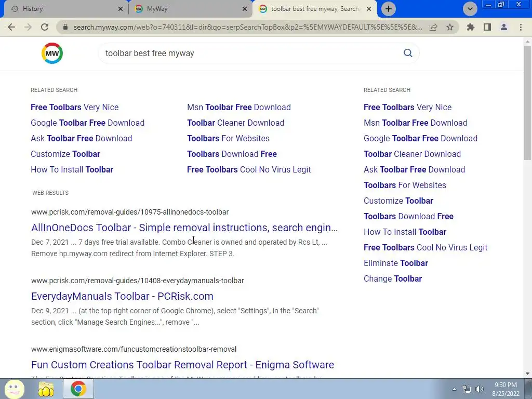Open Eliminate Toolbar related search

pos(396,263)
